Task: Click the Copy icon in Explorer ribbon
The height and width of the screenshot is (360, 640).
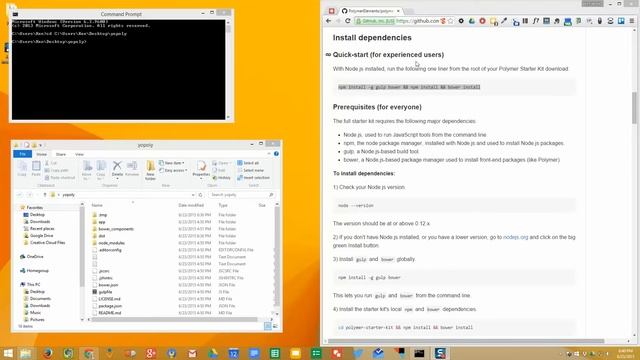Action: (x=22, y=169)
